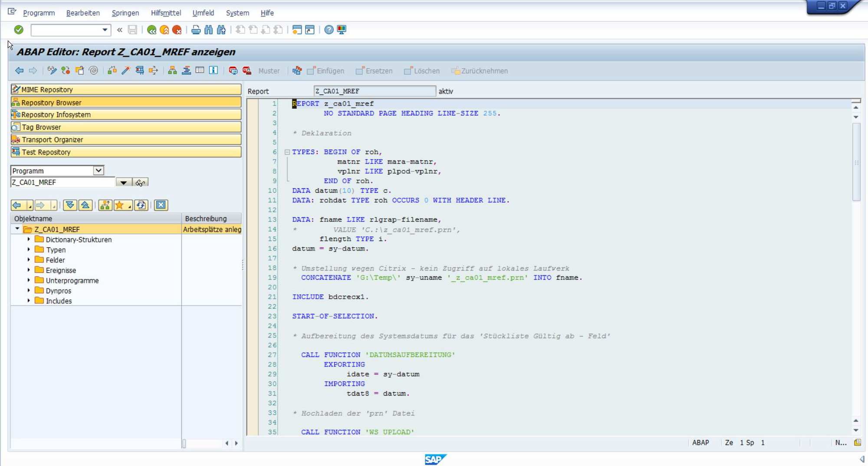Set or delete a session breakpoint
This screenshot has width=868, height=466.
(233, 70)
